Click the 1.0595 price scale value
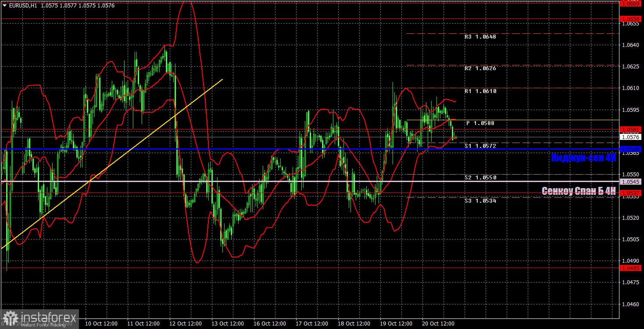 (x=631, y=110)
